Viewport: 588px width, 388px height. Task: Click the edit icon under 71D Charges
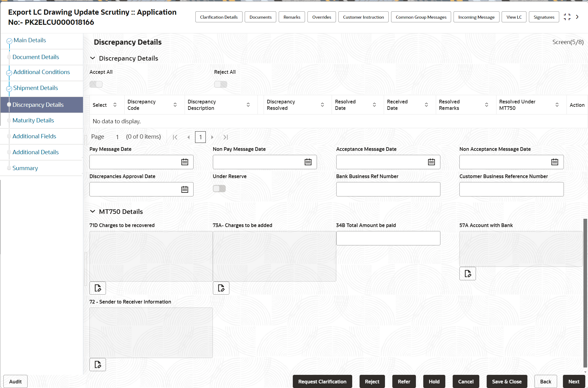(97, 288)
